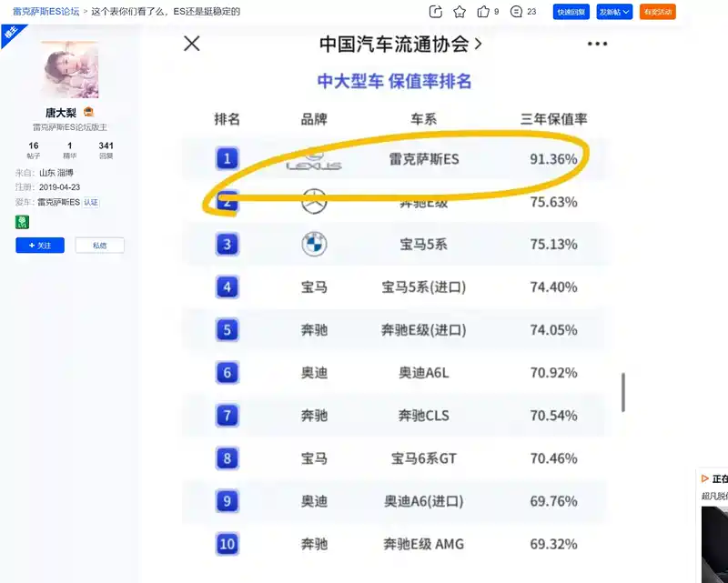The image size is (728, 583).
Task: Click the 341 回复 count
Action: click(106, 150)
